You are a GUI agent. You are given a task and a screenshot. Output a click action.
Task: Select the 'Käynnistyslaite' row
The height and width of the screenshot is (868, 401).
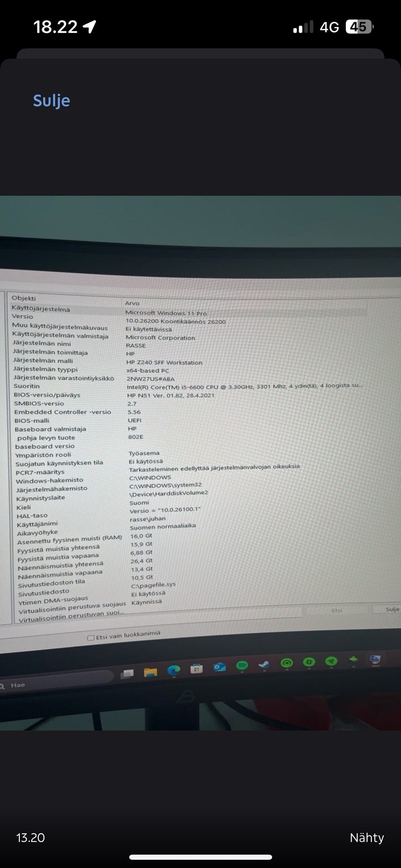point(41,498)
